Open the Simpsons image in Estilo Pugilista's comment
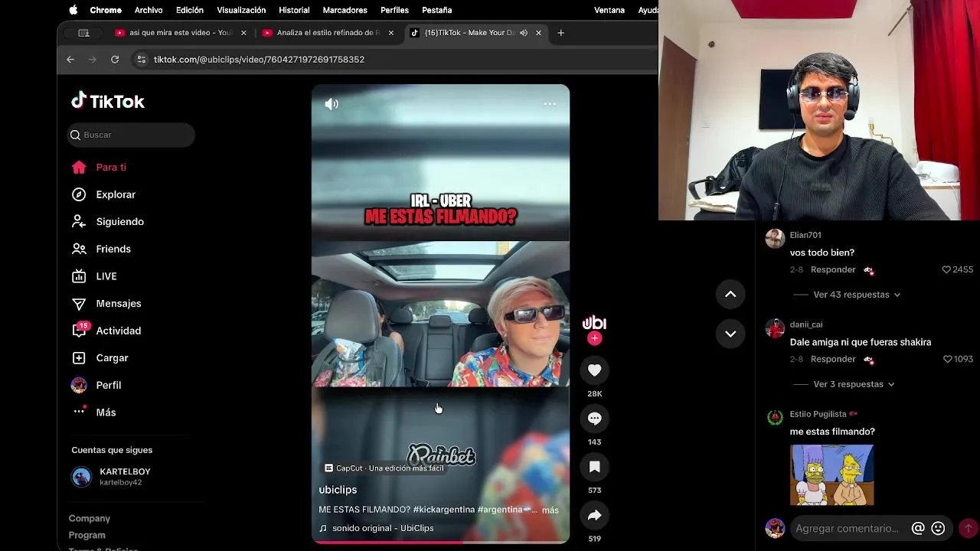Image resolution: width=980 pixels, height=551 pixels. (831, 475)
